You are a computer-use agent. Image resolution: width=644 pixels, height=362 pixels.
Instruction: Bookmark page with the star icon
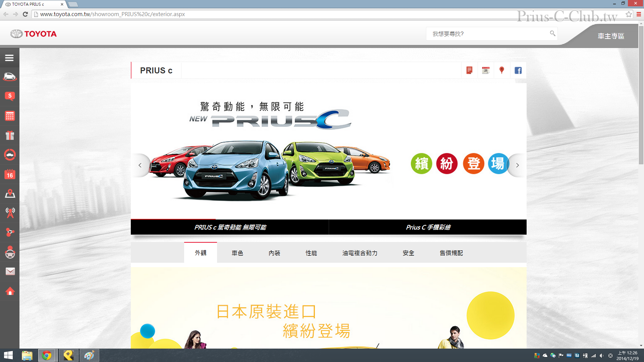click(x=629, y=14)
